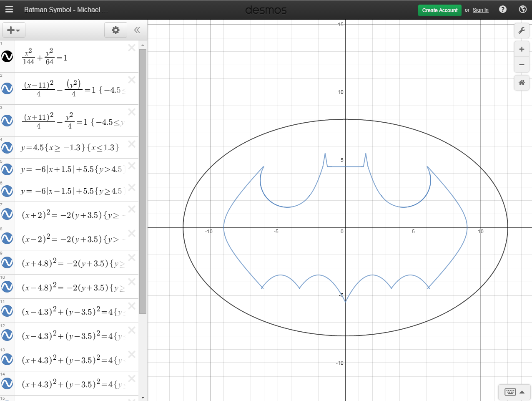532x401 pixels.
Task: Follow the Sign In link
Action: [480, 10]
